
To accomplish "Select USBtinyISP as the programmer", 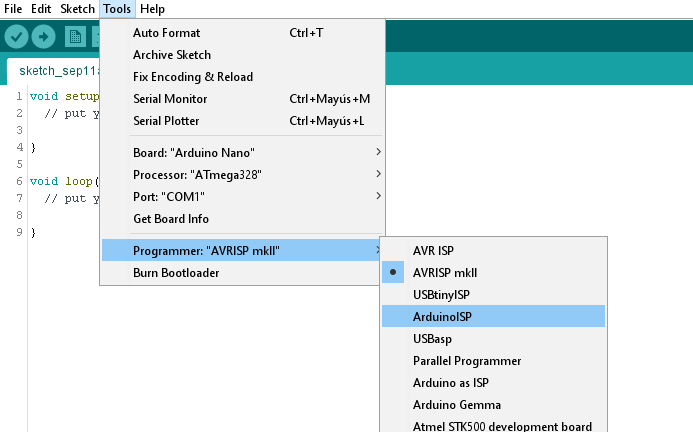I will pyautogui.click(x=441, y=294).
